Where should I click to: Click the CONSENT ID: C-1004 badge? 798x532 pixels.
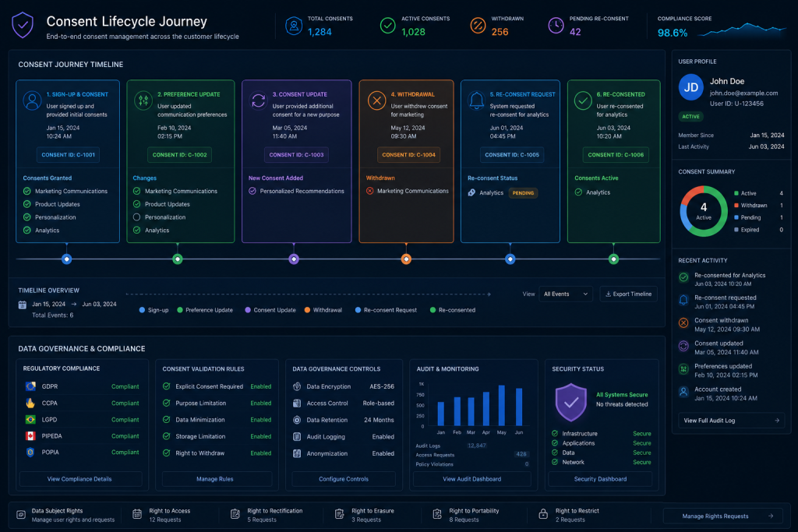point(408,155)
